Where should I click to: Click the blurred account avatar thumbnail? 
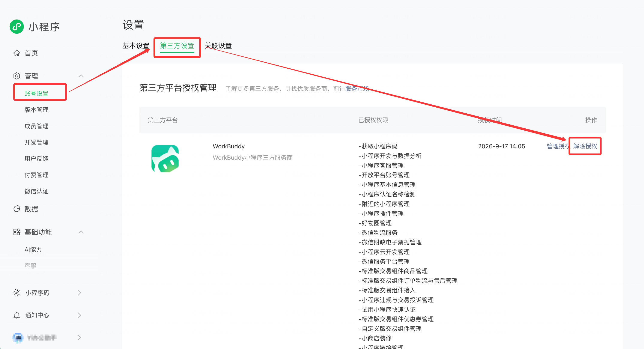(x=18, y=337)
